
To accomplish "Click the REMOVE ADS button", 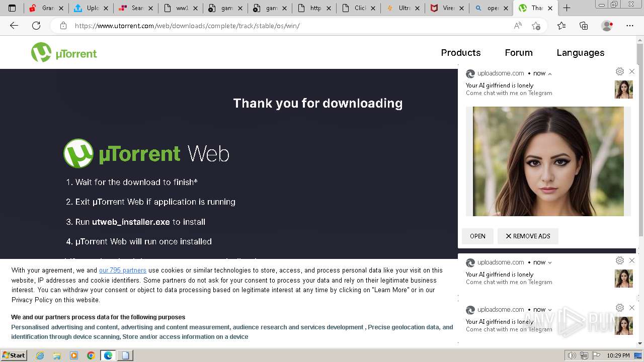I will tap(528, 236).
